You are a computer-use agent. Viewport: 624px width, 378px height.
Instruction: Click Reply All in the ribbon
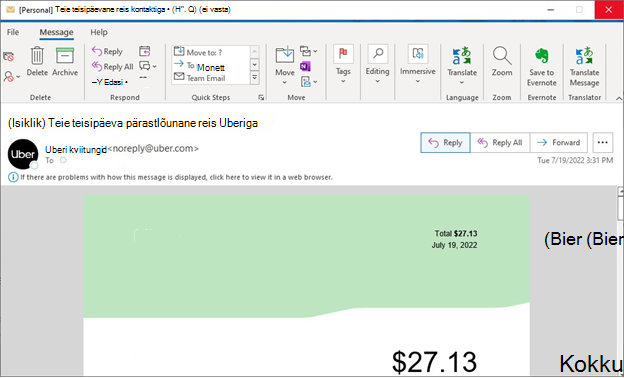pyautogui.click(x=113, y=66)
